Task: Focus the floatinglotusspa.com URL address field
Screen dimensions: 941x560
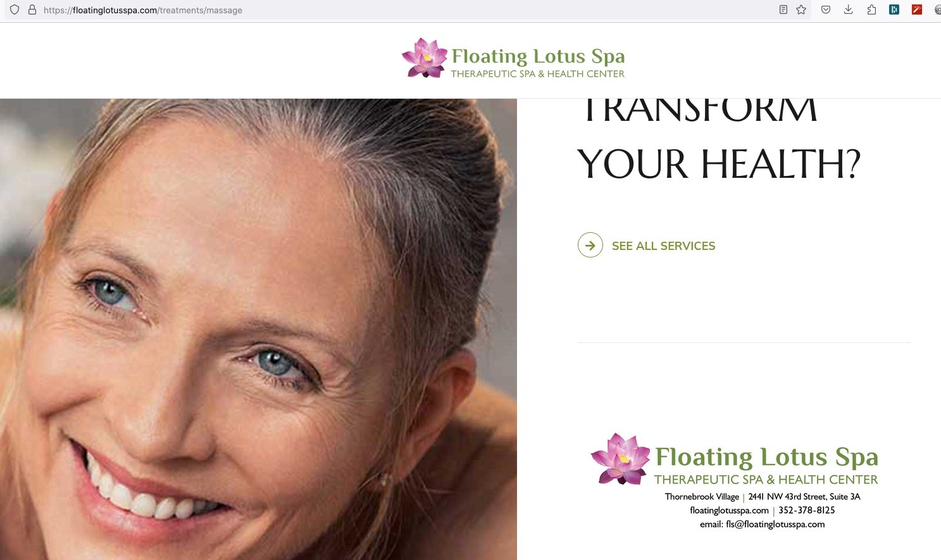Action: pos(405,10)
